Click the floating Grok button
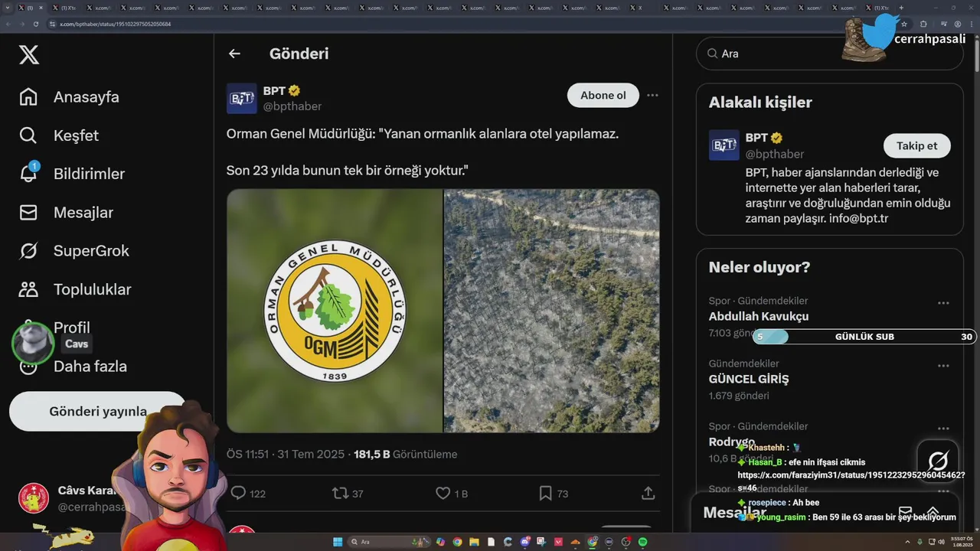Image resolution: width=980 pixels, height=551 pixels. pos(938,461)
